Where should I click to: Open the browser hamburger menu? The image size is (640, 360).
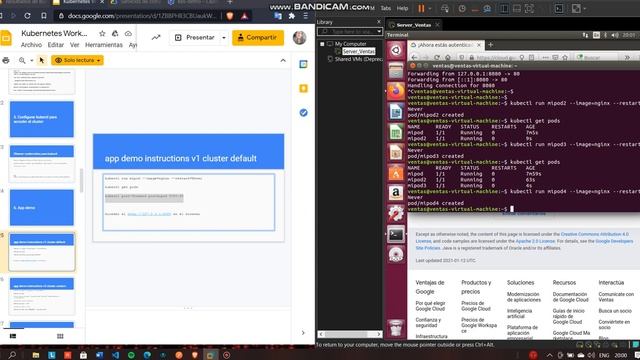pyautogui.click(x=305, y=16)
